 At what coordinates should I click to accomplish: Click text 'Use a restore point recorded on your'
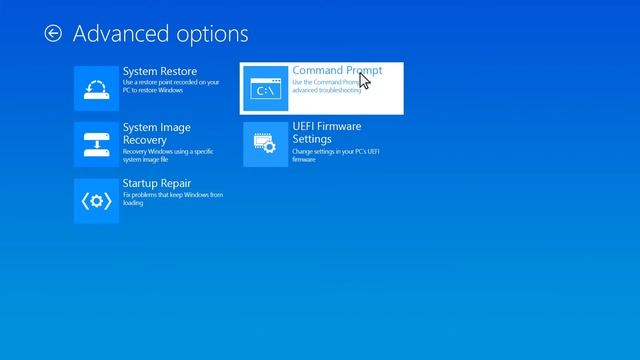coord(171,82)
